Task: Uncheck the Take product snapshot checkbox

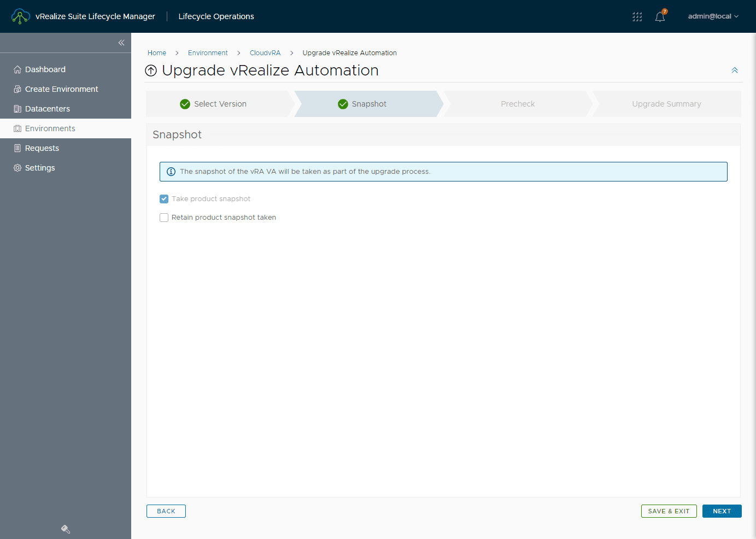Action: tap(164, 199)
